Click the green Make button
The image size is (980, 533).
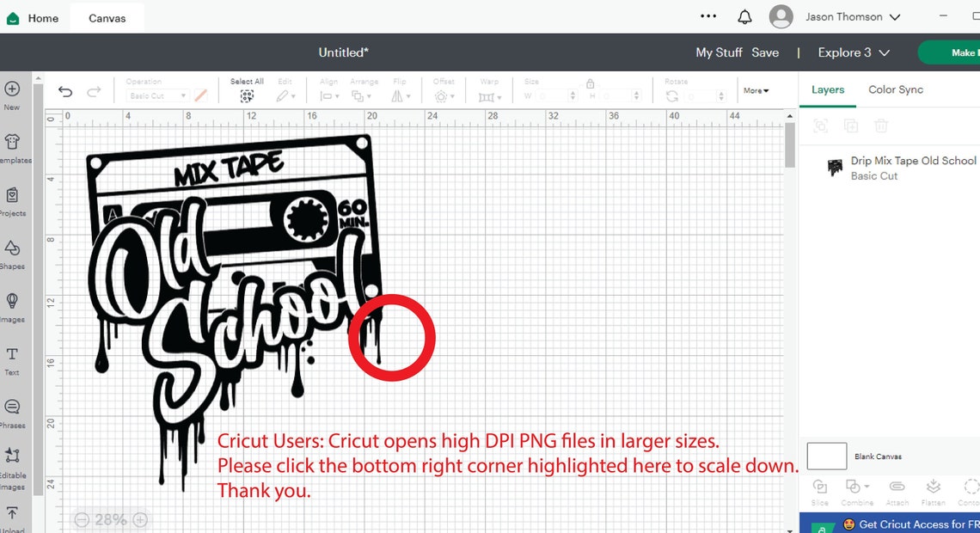click(x=949, y=52)
